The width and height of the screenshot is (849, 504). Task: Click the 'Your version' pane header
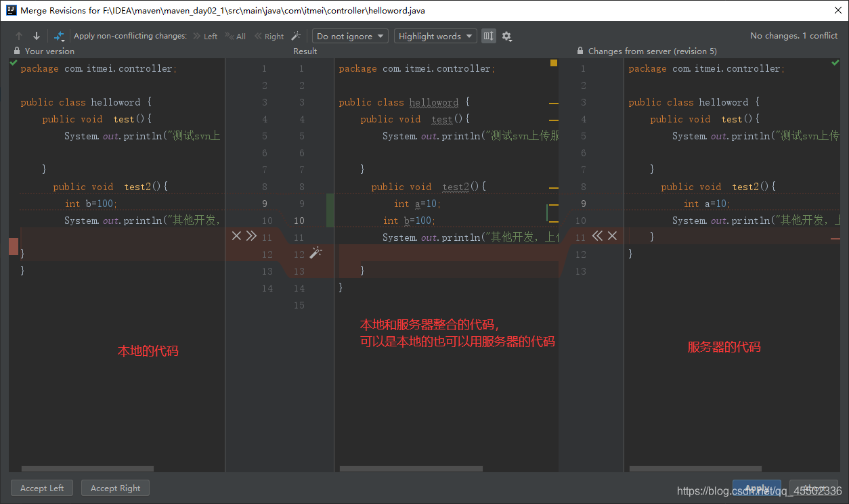click(49, 51)
